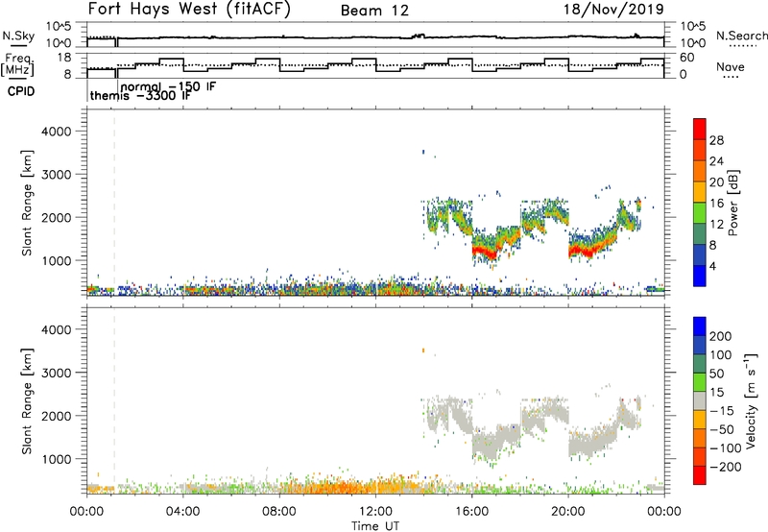Click the 'Nave' legend label
The height and width of the screenshot is (532, 768).
[731, 67]
